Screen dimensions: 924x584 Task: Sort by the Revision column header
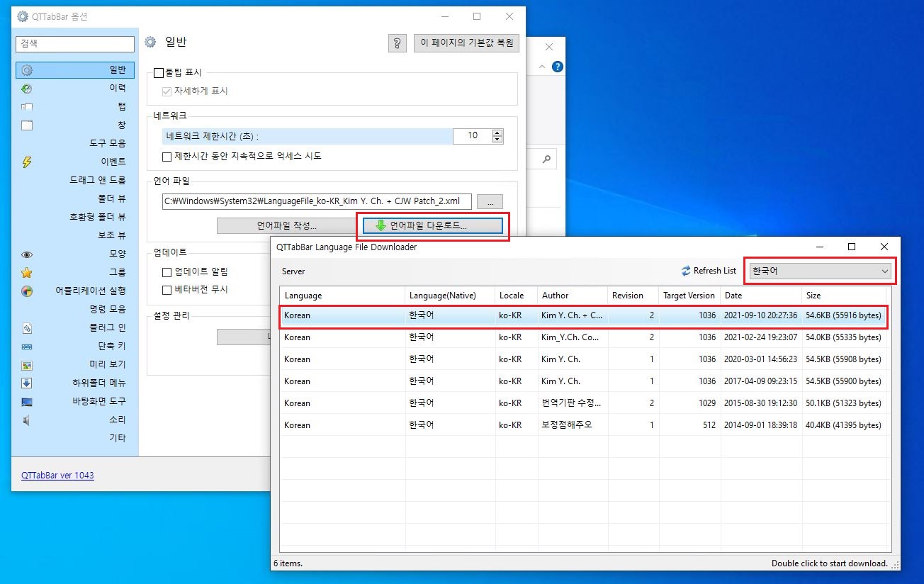(633, 296)
